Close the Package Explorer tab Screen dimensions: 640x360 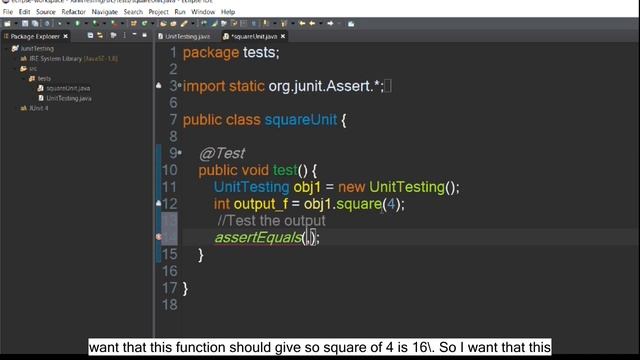[66, 36]
